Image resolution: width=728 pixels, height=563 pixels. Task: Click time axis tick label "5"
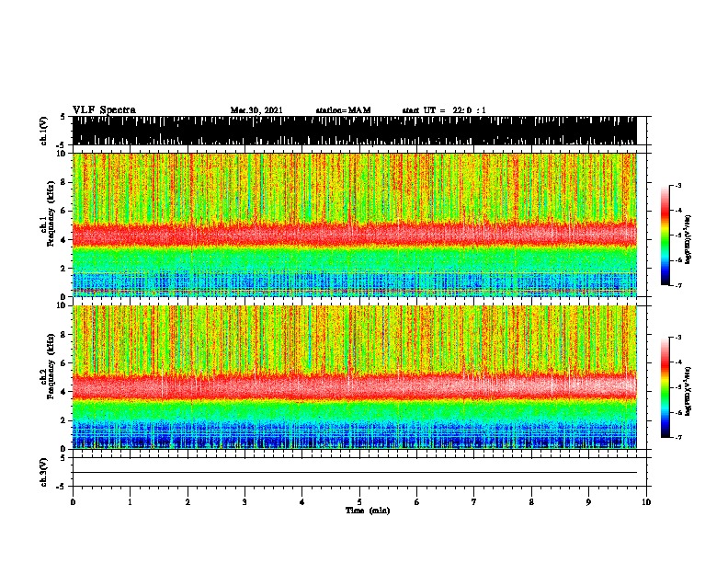tap(359, 502)
